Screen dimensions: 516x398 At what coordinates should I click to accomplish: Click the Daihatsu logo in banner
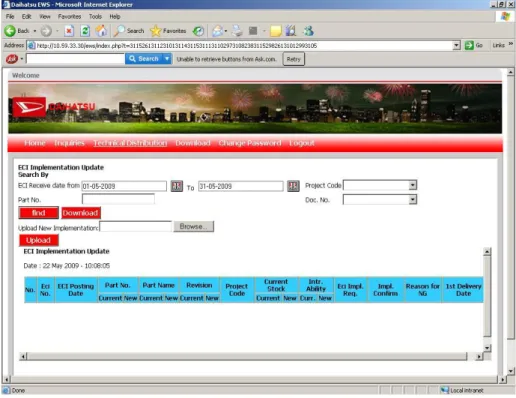click(29, 107)
